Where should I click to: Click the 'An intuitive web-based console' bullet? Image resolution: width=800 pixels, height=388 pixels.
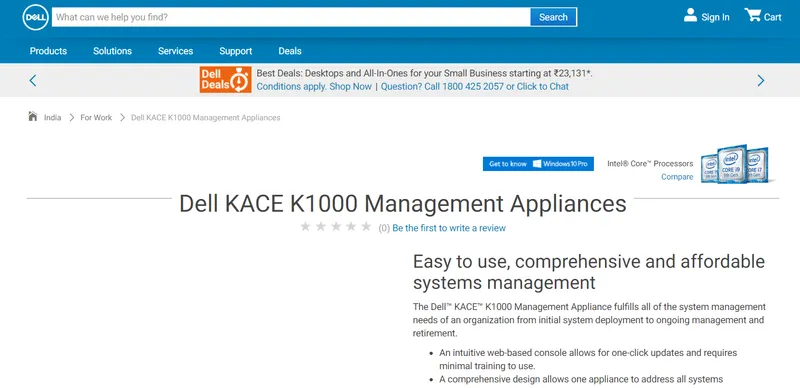pyautogui.click(x=588, y=359)
